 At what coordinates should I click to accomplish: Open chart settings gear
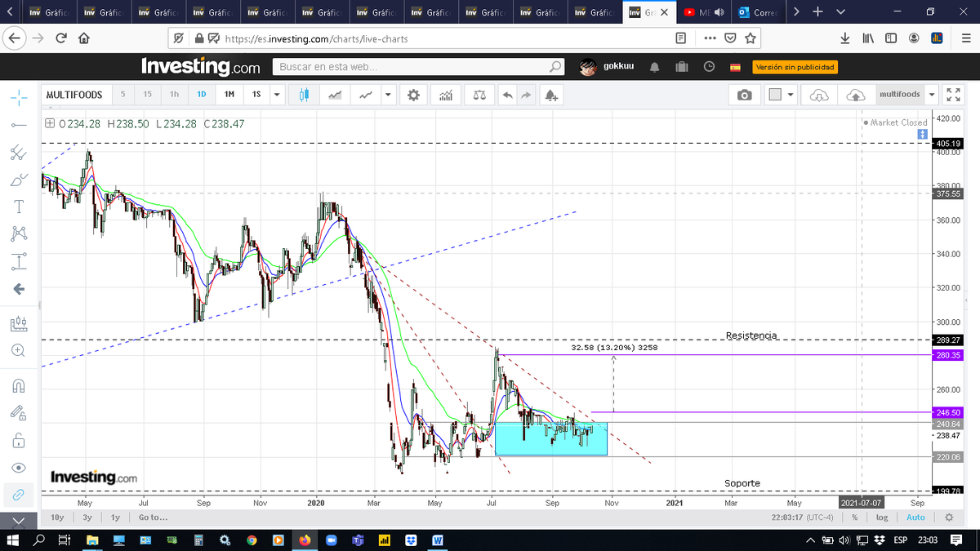click(x=413, y=95)
